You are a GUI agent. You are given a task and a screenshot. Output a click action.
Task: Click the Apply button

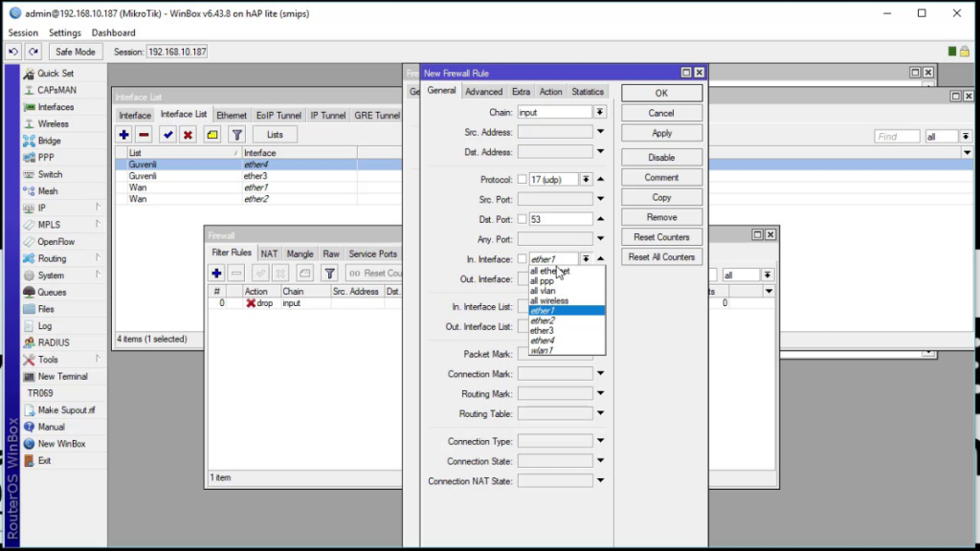click(x=661, y=133)
